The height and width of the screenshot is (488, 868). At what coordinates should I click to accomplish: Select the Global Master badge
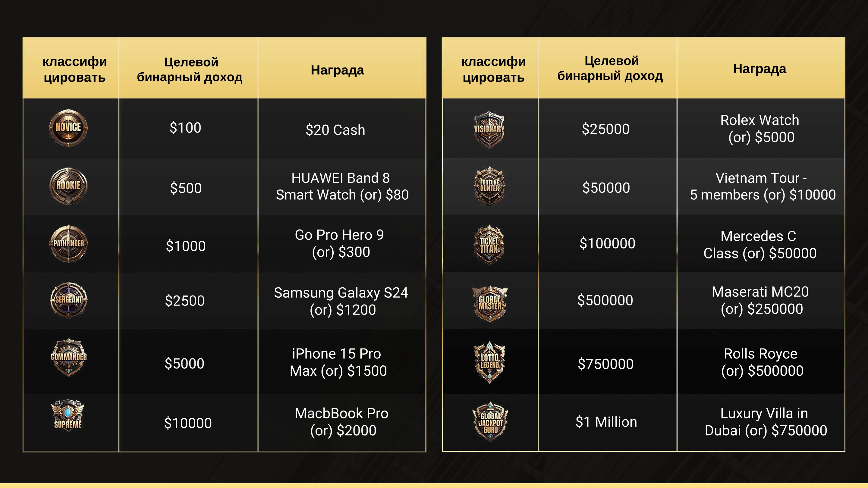click(489, 303)
